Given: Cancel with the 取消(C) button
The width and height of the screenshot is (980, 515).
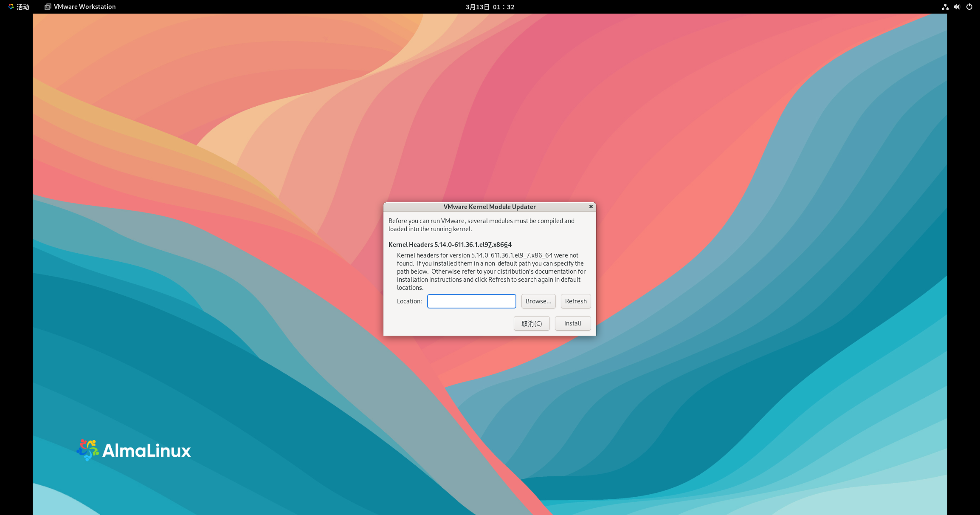Looking at the screenshot, I should pos(532,323).
